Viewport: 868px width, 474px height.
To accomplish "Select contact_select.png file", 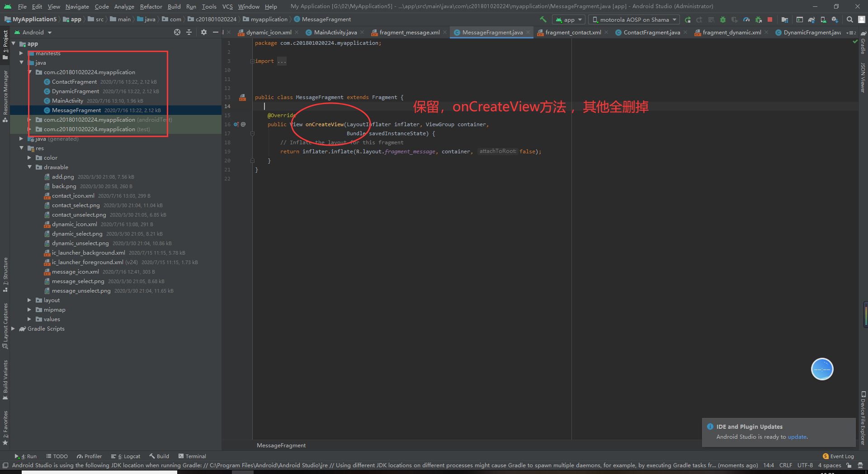I will pos(75,205).
